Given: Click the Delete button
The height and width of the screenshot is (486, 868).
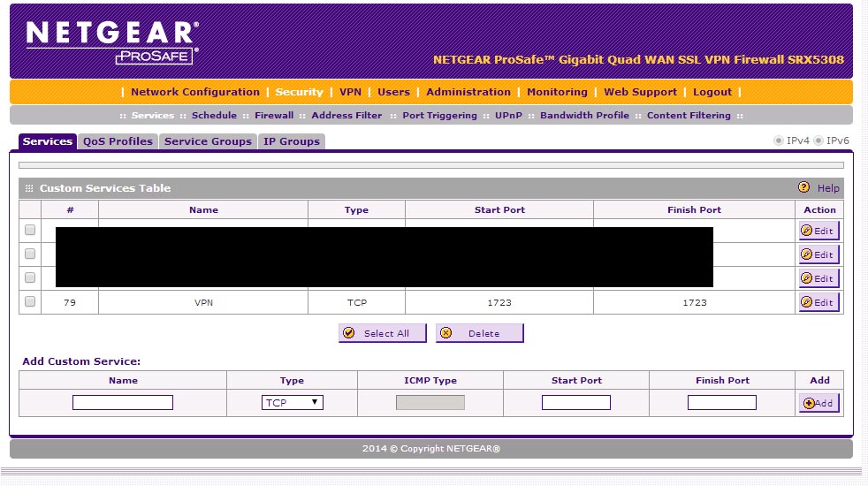Looking at the screenshot, I should pos(479,333).
